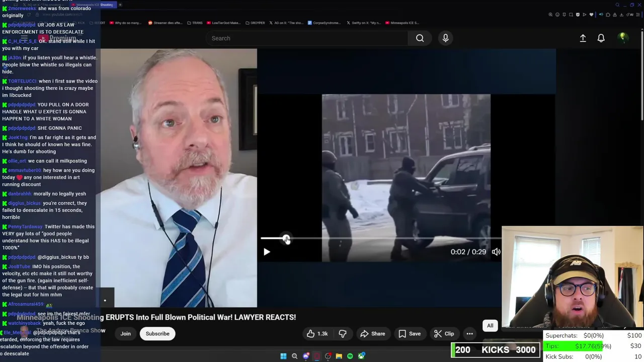The width and height of the screenshot is (644, 362).
Task: Subscribe to the channel
Action: 157,333
